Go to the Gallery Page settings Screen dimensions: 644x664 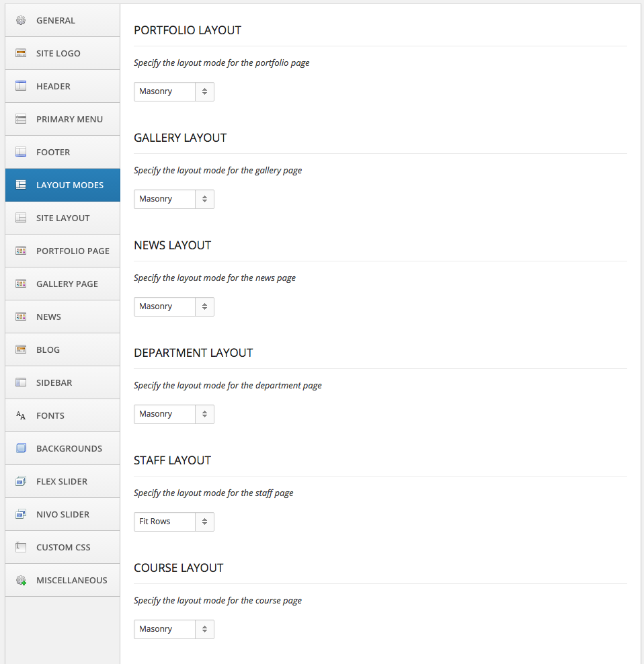(x=63, y=284)
